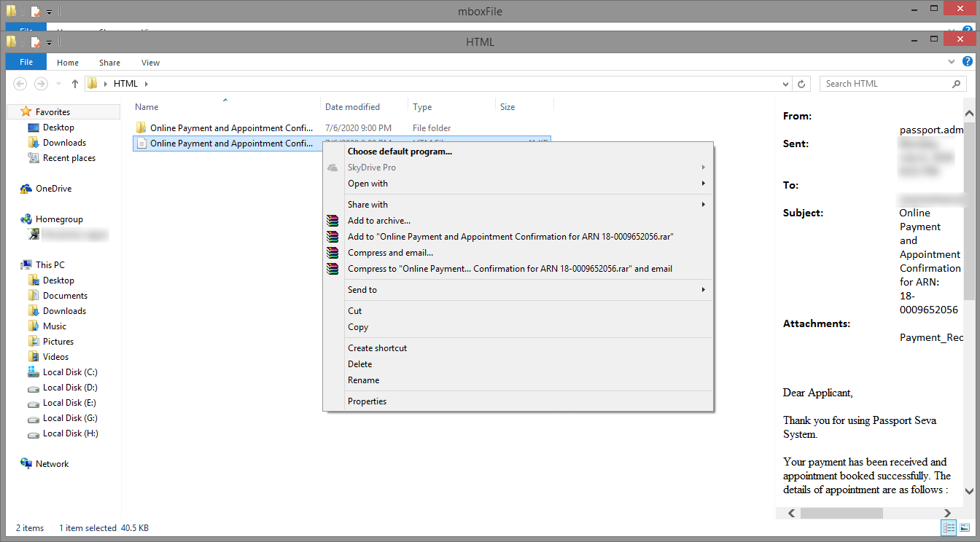This screenshot has width=980, height=542.
Task: Open the address bar history dropdown
Action: [x=785, y=83]
